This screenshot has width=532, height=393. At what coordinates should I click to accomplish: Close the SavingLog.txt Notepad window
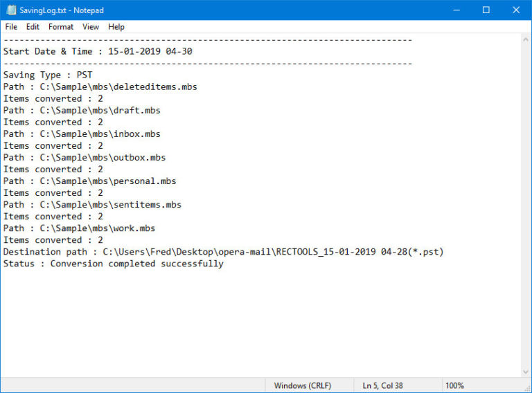pyautogui.click(x=516, y=10)
